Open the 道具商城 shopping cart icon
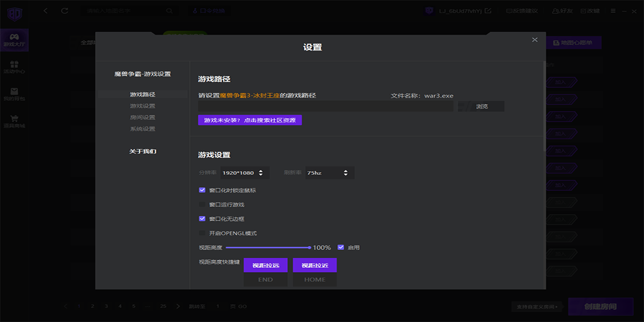Viewport: 644px width, 322px height. [14, 121]
